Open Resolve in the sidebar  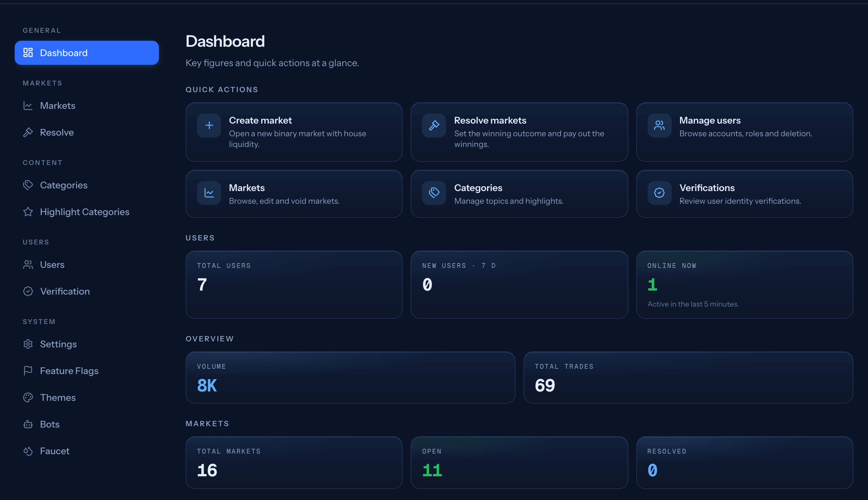tap(86, 132)
